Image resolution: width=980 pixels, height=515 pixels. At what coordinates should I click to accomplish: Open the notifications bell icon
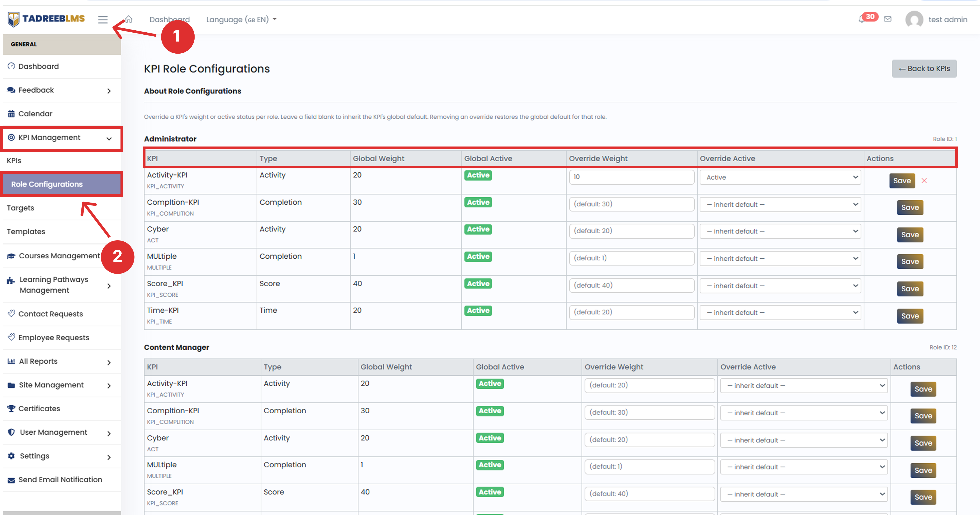862,19
